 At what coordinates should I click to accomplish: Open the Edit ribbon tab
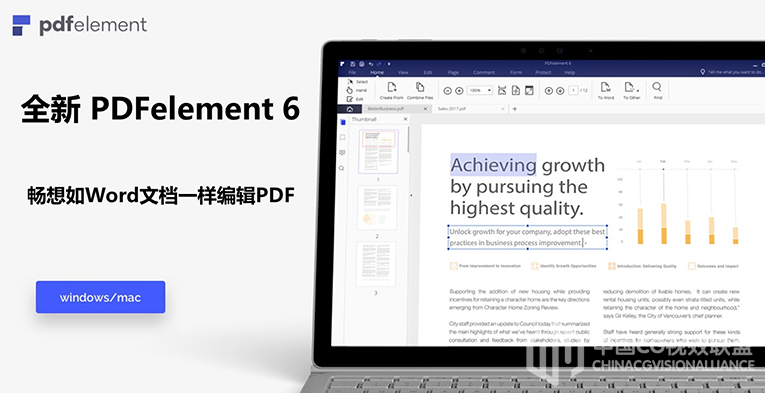(x=428, y=72)
